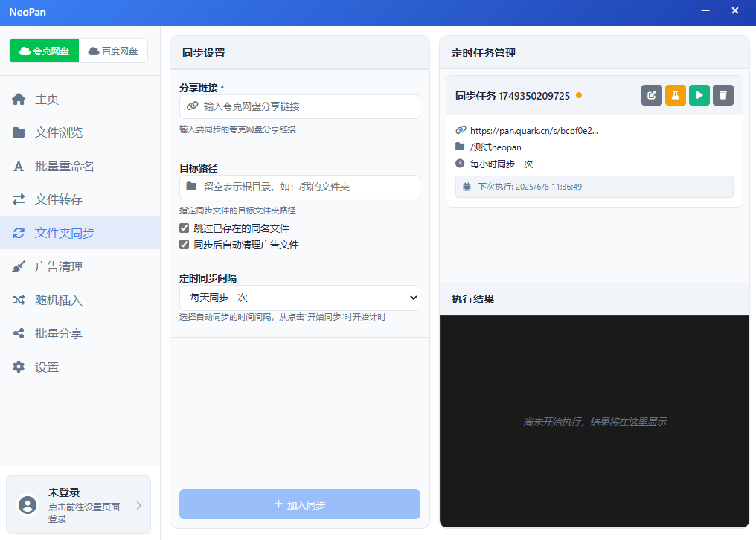Open 文件转存 page
This screenshot has width=756, height=540.
pos(80,199)
